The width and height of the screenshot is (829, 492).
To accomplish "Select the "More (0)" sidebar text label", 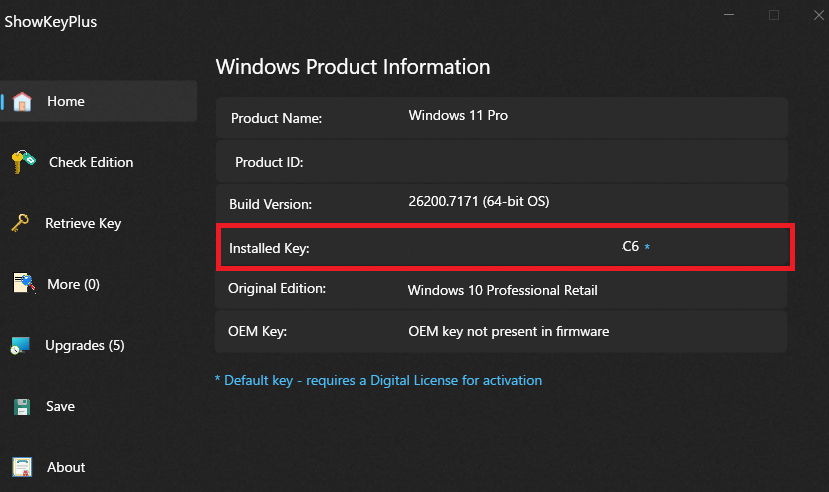I will [x=73, y=285].
